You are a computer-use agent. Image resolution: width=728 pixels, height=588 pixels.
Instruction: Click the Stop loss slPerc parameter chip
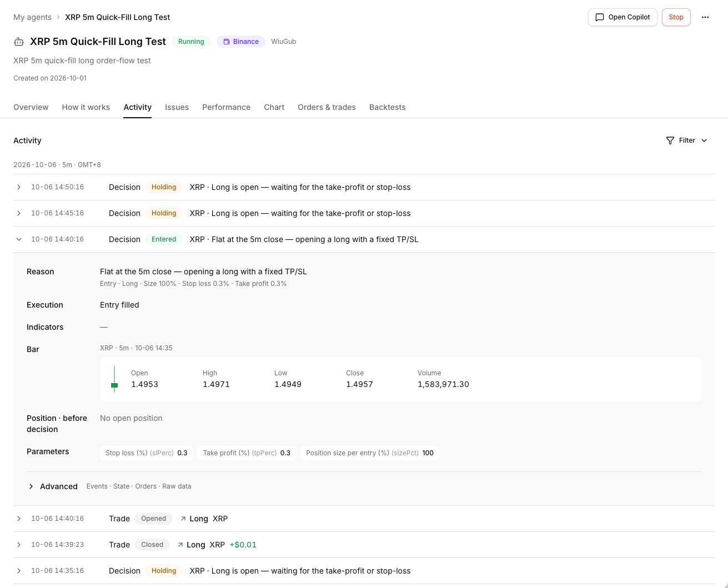pyautogui.click(x=147, y=453)
